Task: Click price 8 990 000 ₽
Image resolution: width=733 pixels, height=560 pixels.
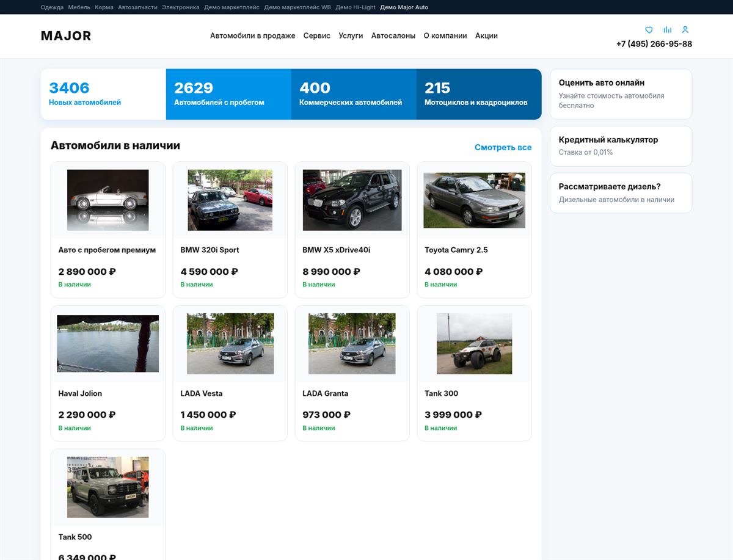Action: [x=331, y=272]
